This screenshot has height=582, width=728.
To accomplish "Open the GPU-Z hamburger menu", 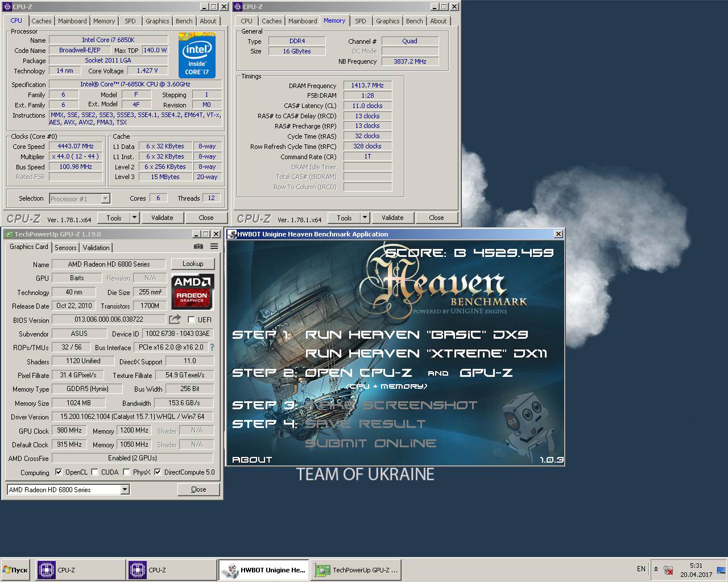I will (x=214, y=247).
